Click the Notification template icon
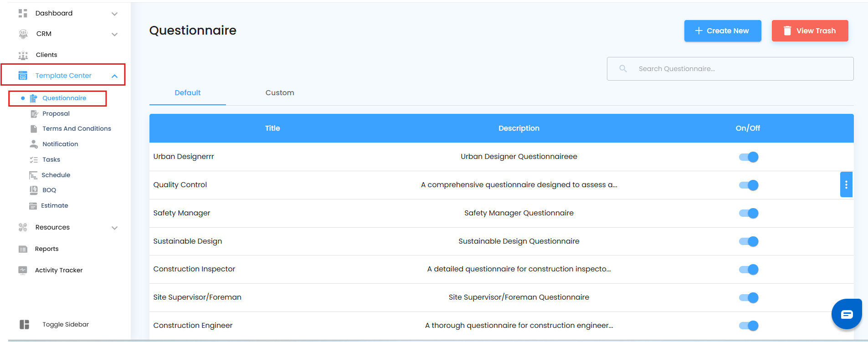The image size is (868, 342). pyautogui.click(x=34, y=144)
